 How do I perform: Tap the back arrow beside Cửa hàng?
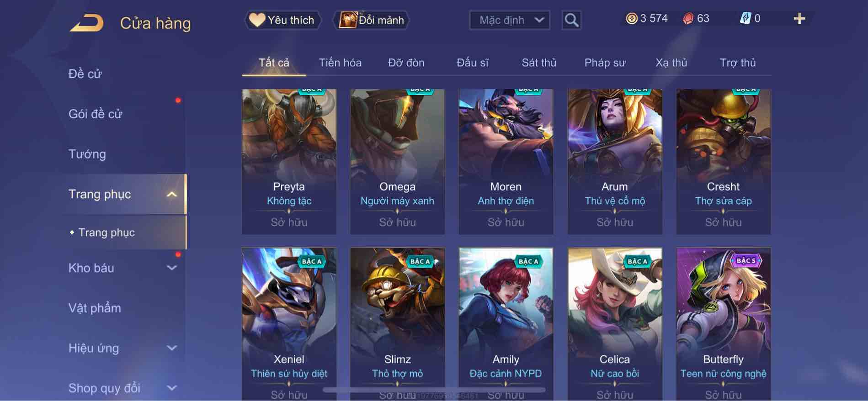point(86,23)
